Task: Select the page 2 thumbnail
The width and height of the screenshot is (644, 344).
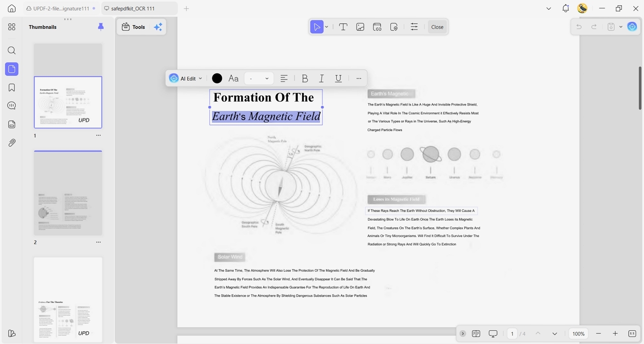Action: pos(68,193)
